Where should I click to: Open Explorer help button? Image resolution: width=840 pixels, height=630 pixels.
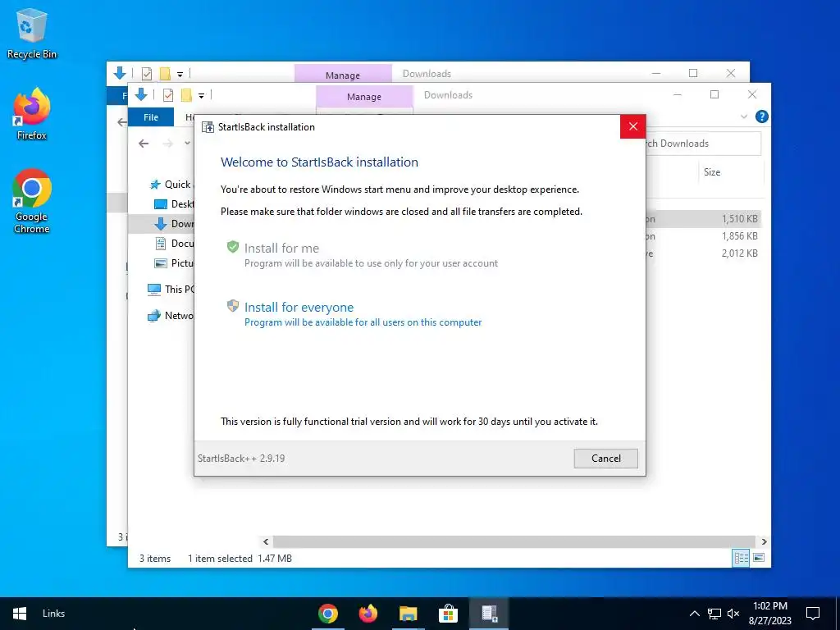(761, 116)
